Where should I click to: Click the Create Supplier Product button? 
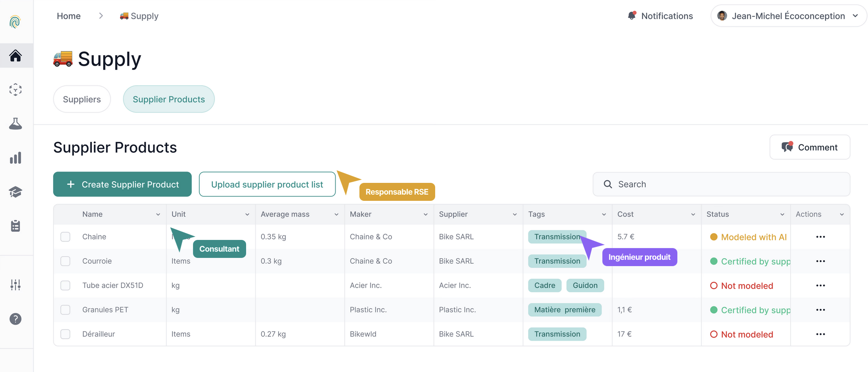tap(122, 184)
